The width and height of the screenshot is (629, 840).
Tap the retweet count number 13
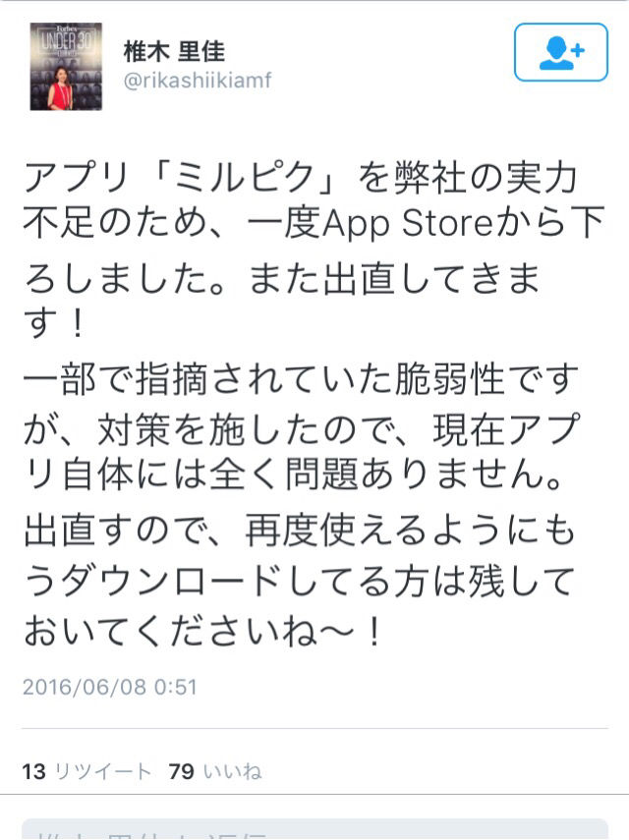pos(33,771)
